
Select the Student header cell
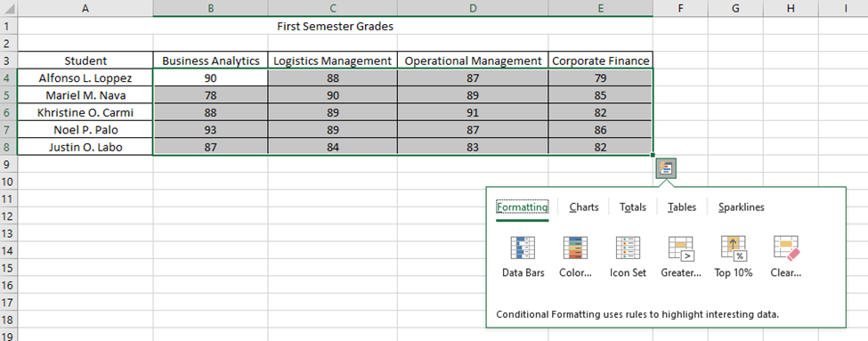[x=85, y=61]
